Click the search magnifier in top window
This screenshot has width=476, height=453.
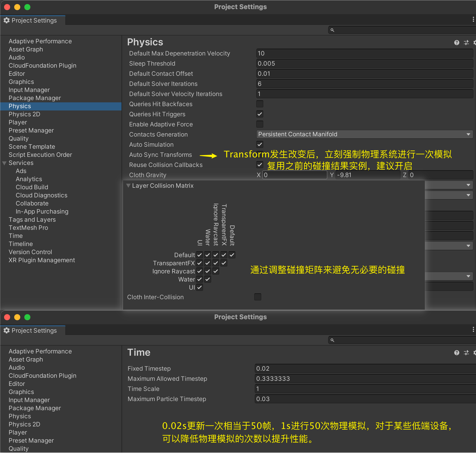[x=332, y=30]
